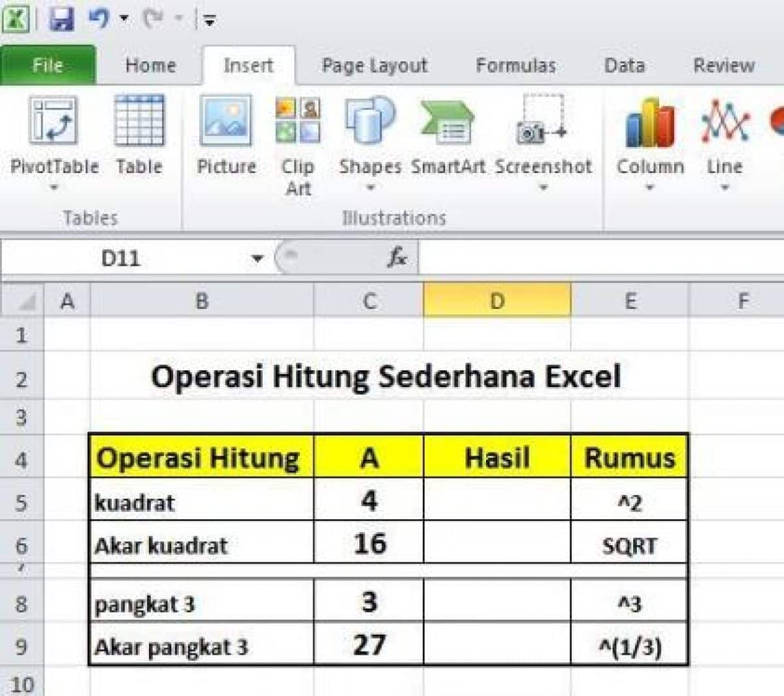Insert a Picture from file
Viewport: 784px width, 696px height.
(226, 136)
